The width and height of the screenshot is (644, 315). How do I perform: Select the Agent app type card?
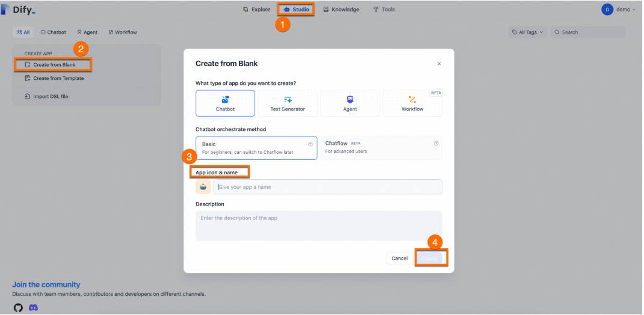[350, 103]
